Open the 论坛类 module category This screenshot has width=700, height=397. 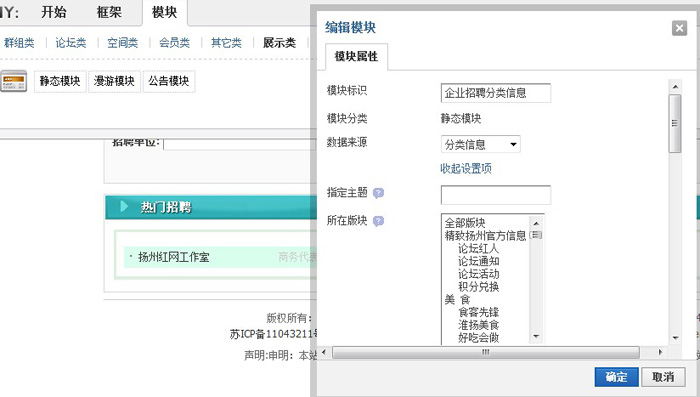(x=71, y=43)
